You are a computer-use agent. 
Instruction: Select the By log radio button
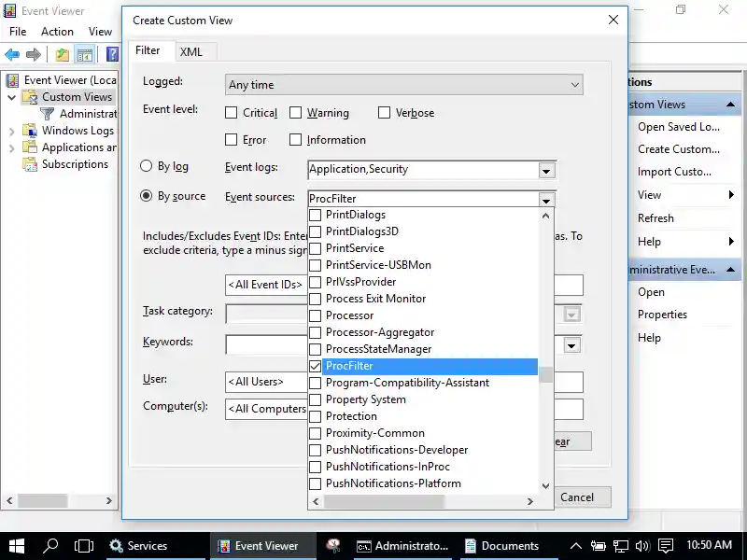147,166
